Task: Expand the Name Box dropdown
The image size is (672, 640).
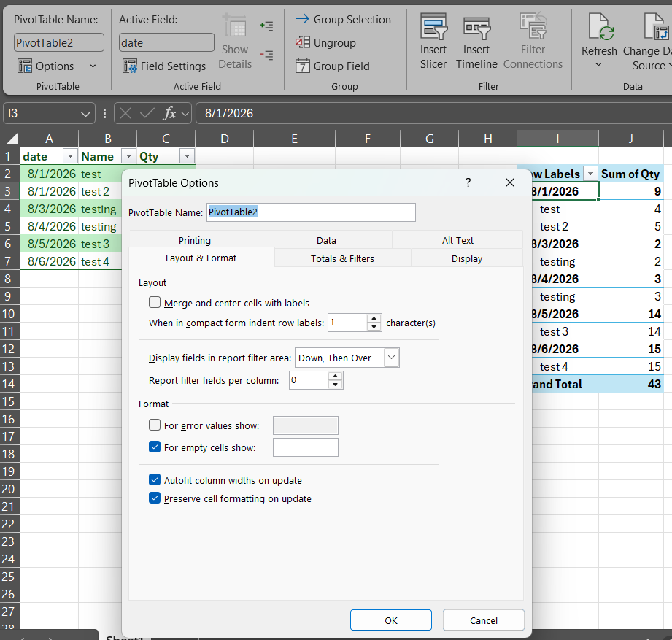Action: coord(85,114)
